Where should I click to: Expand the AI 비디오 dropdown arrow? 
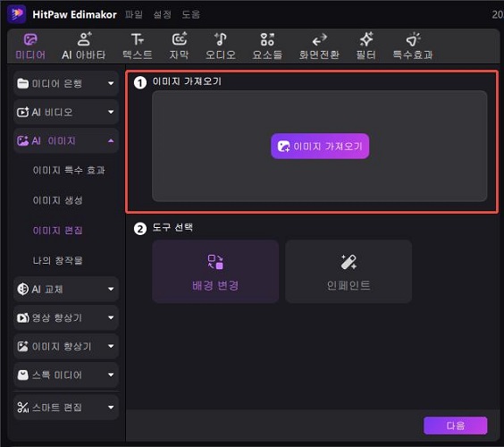point(111,113)
